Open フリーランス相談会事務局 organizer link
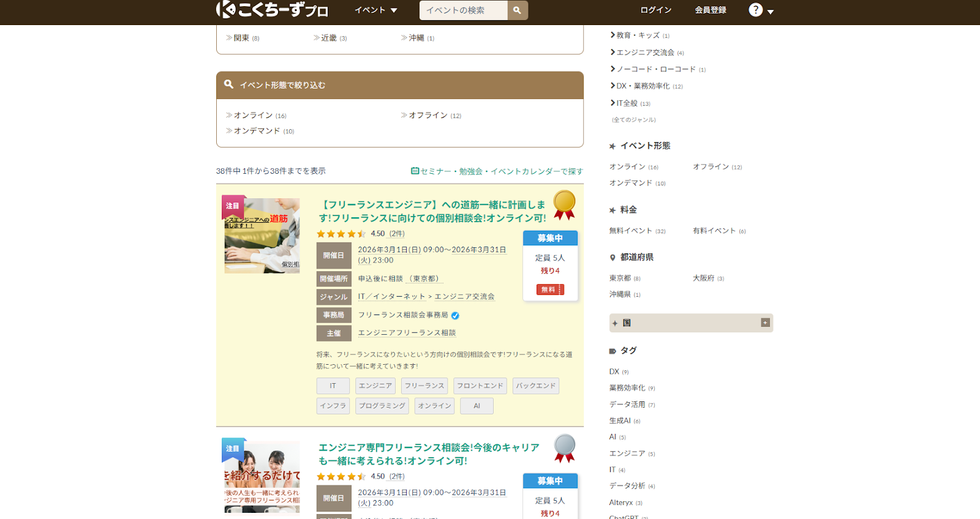Screen dimensions: 980x519 click(x=403, y=315)
